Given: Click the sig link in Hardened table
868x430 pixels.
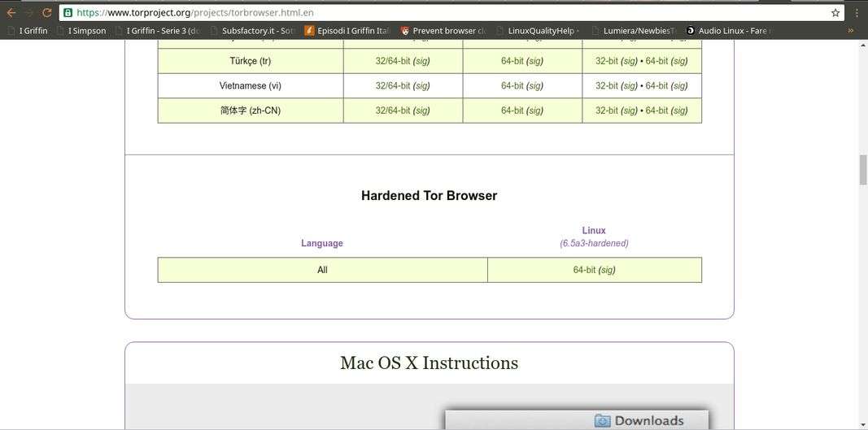Looking at the screenshot, I should (607, 270).
